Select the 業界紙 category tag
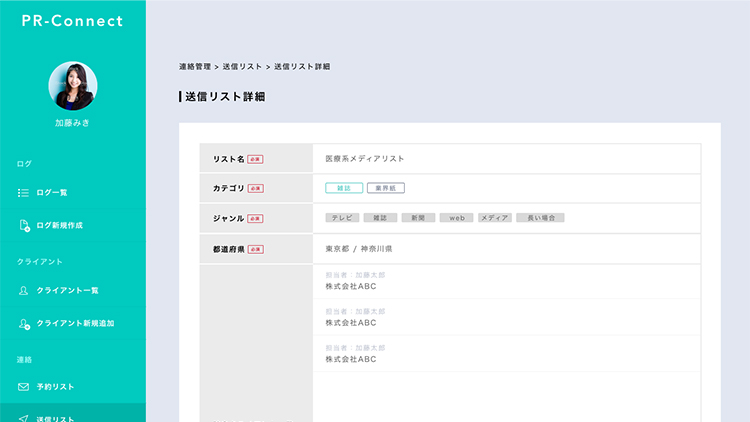The width and height of the screenshot is (750, 422). [x=386, y=188]
